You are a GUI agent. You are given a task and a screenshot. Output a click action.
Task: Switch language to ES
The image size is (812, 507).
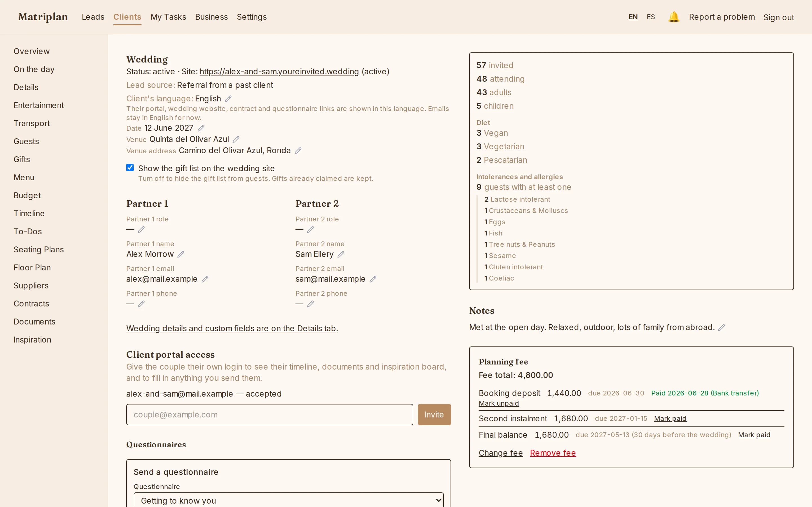(651, 17)
